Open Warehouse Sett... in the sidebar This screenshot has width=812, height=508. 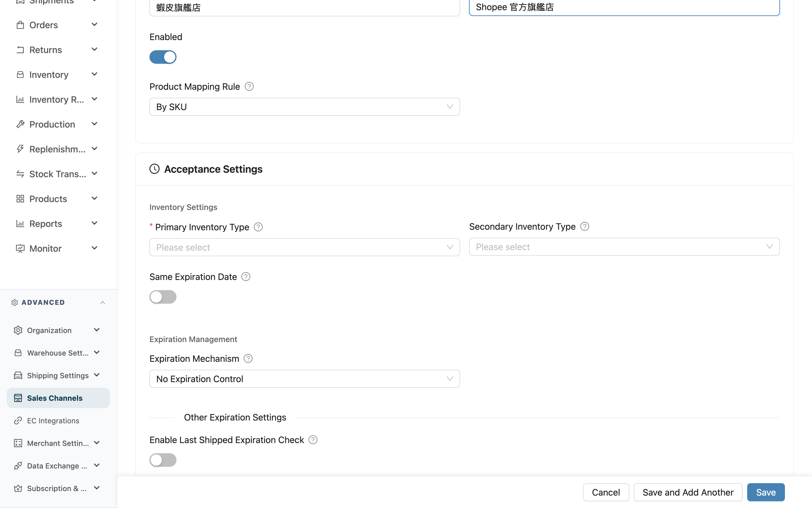[58, 353]
